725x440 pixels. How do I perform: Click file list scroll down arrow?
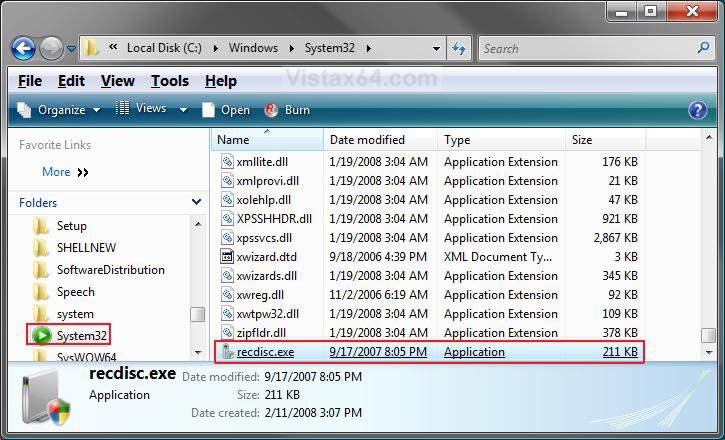point(708,353)
